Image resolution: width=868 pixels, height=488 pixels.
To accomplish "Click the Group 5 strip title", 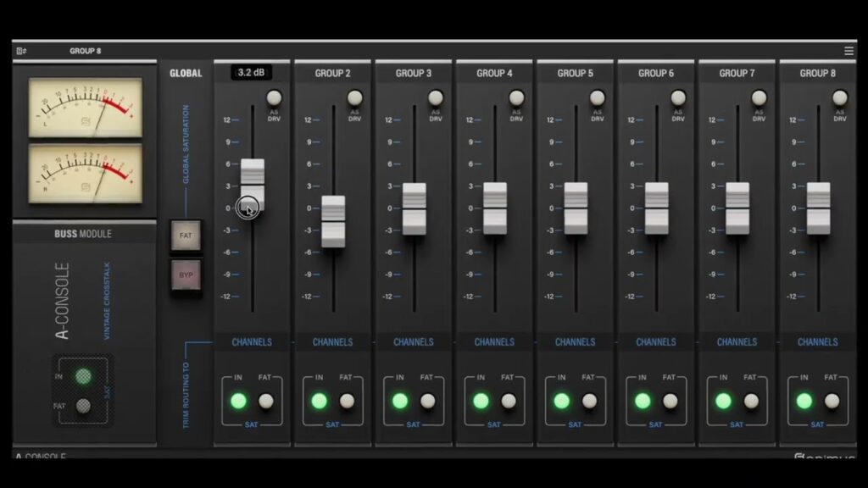I will coord(576,73).
